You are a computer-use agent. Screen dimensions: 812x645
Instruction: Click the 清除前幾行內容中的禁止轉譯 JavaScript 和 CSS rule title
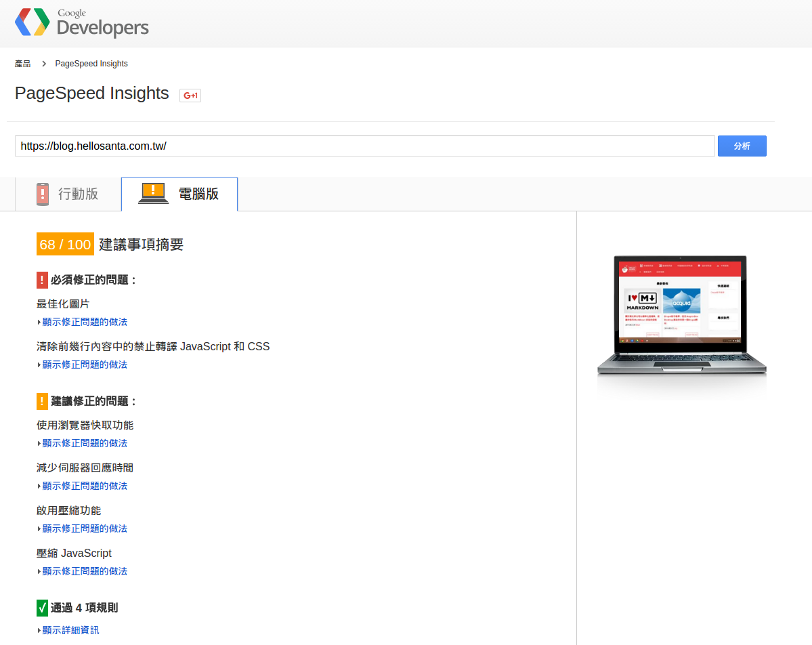153,346
